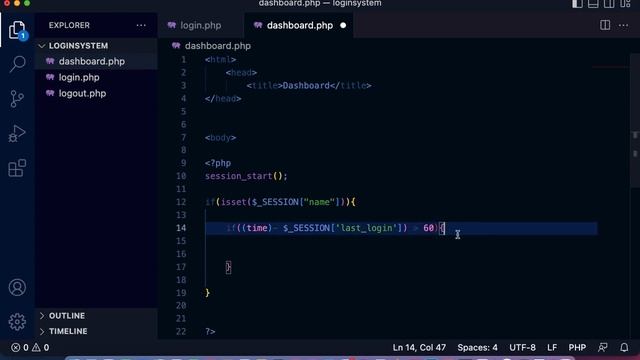
Task: Open logout.php in the explorer tree
Action: coord(82,93)
